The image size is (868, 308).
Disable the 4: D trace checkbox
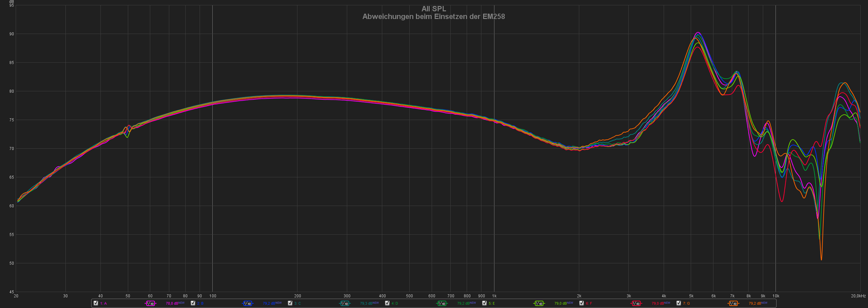click(387, 303)
